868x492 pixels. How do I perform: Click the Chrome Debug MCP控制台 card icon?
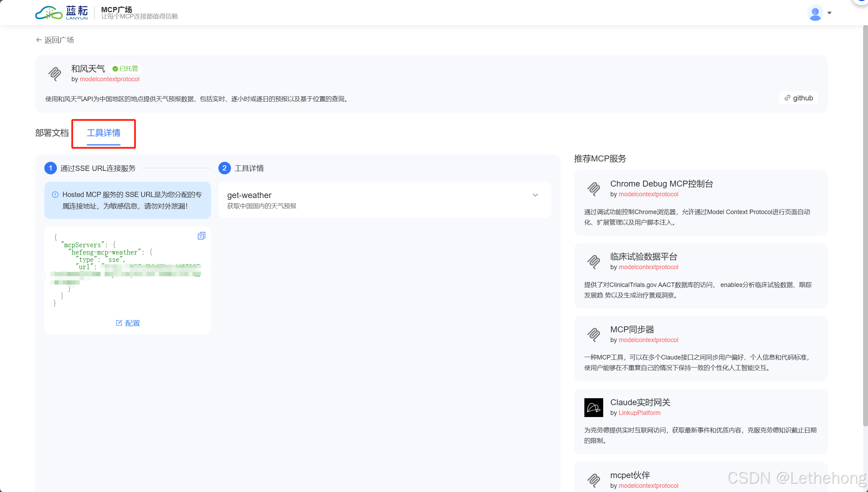(594, 189)
